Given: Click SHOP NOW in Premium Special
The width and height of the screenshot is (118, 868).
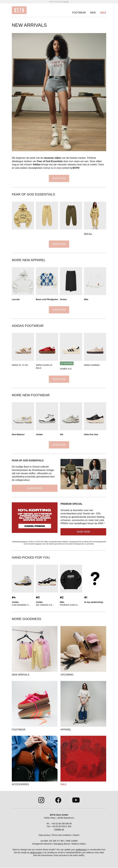Looking at the screenshot, I should coord(83,531).
